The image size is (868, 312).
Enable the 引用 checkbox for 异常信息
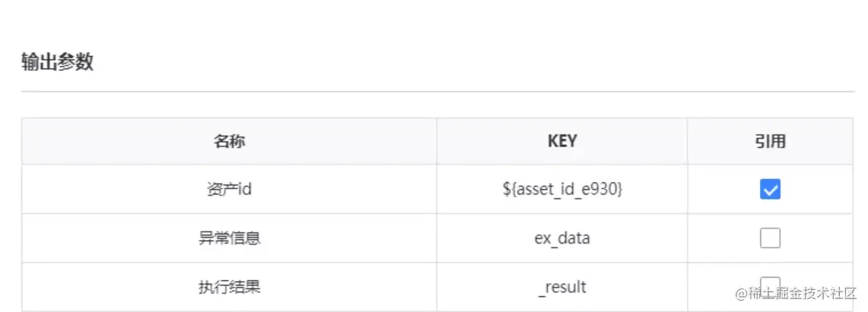770,238
